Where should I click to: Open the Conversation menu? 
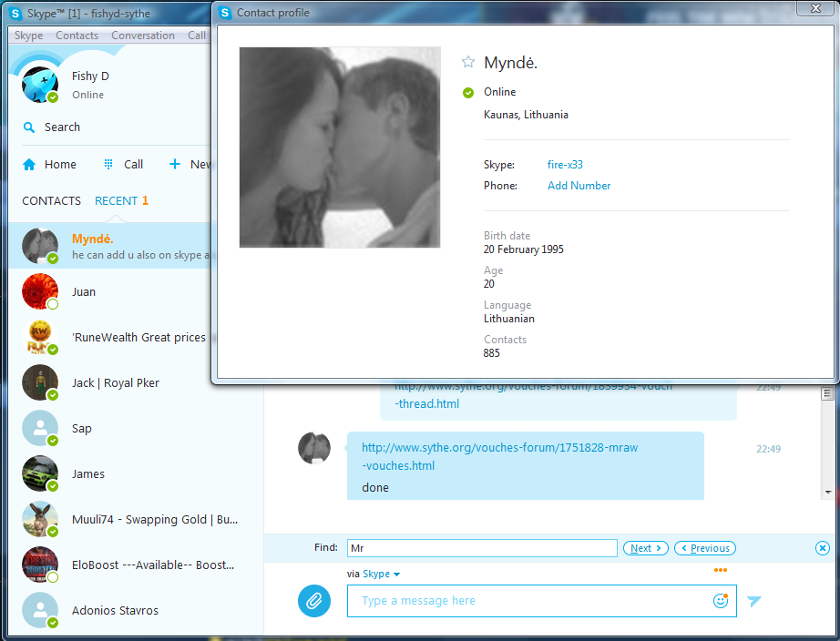pyautogui.click(x=143, y=36)
